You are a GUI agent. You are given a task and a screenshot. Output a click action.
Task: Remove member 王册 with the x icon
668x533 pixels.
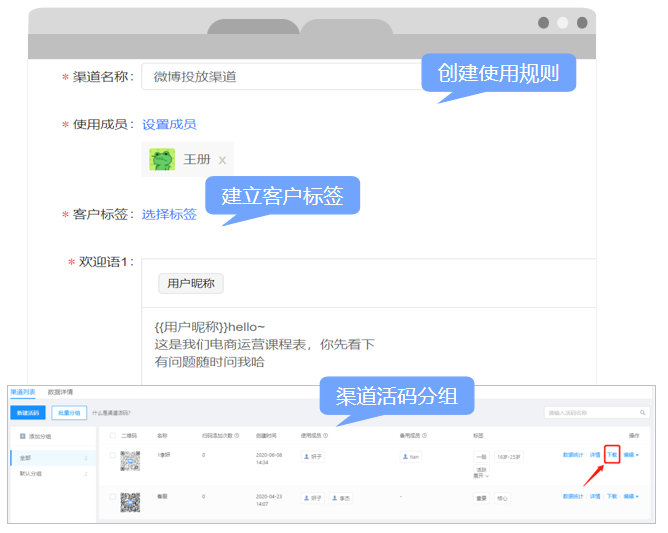tap(222, 160)
